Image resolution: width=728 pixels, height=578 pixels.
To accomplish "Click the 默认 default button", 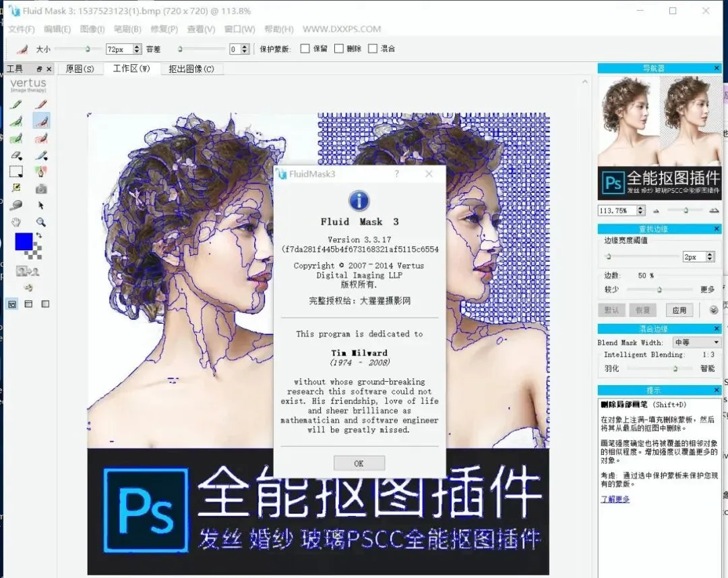I will 611,310.
